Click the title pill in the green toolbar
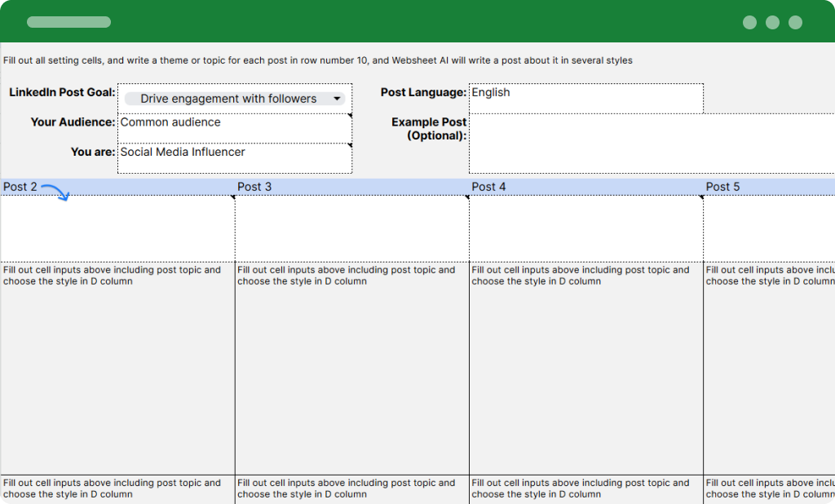Image resolution: width=835 pixels, height=504 pixels. [68, 22]
